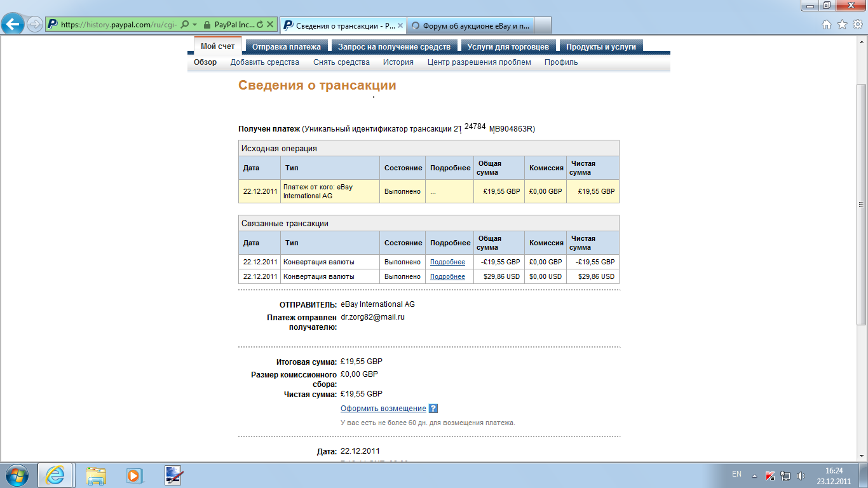The width and height of the screenshot is (868, 488).
Task: Open the 'Профиль' submenu item
Action: (x=561, y=62)
